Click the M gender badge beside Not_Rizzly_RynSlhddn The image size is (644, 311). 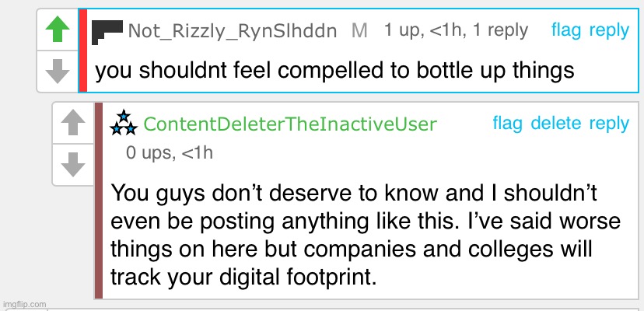pos(359,31)
